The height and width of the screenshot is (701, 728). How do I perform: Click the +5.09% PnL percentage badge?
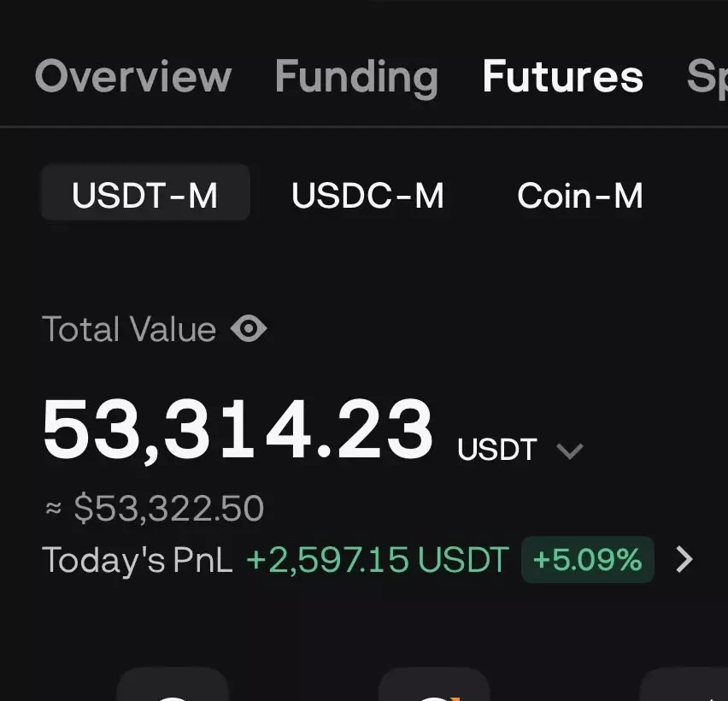tap(587, 560)
